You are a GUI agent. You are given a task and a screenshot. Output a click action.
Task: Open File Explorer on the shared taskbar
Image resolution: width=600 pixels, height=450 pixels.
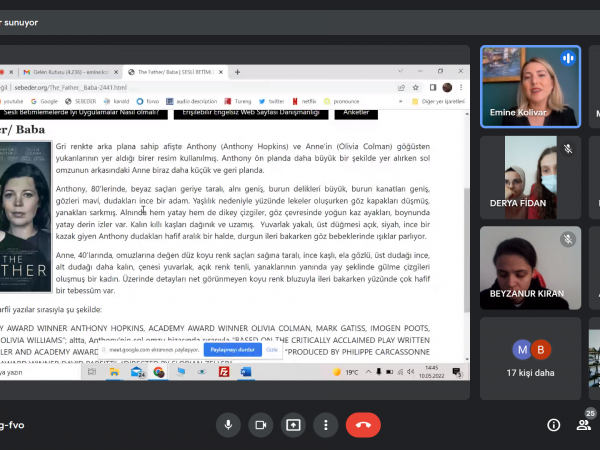point(114,372)
